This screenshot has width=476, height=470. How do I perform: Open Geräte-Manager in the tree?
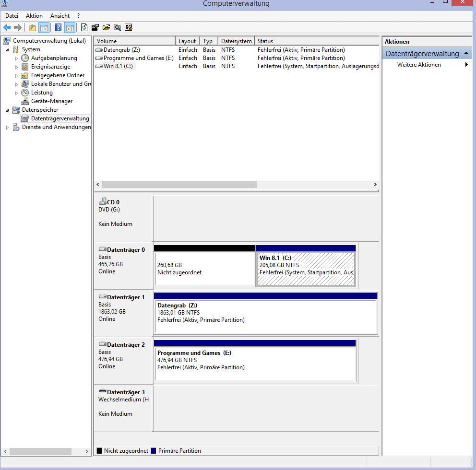pyautogui.click(x=52, y=101)
